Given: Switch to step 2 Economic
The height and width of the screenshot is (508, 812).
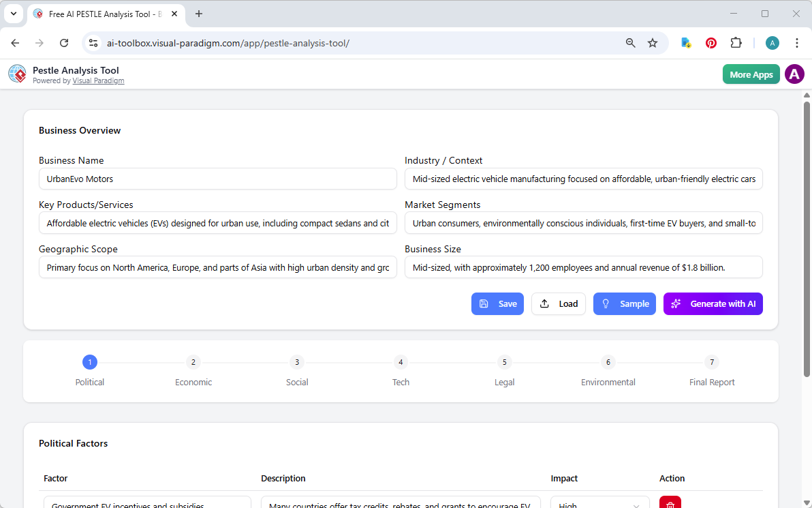Looking at the screenshot, I should click(x=193, y=362).
